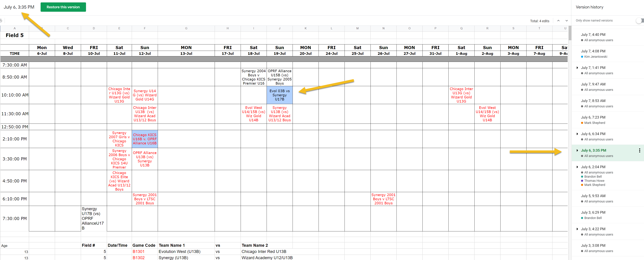Click the Field # header cell

point(94,245)
